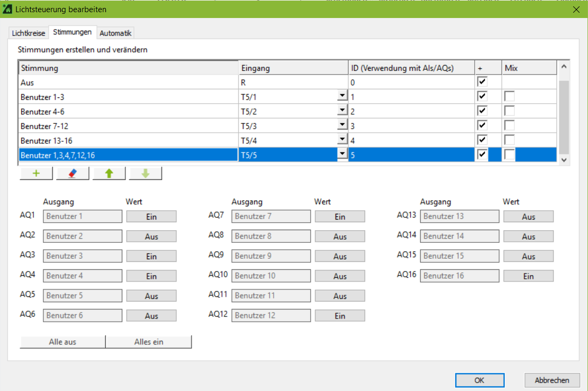Viewport: 588px width, 391px height.
Task: Toggle Mix checkbox for Benutzer 13-16
Action: point(509,140)
